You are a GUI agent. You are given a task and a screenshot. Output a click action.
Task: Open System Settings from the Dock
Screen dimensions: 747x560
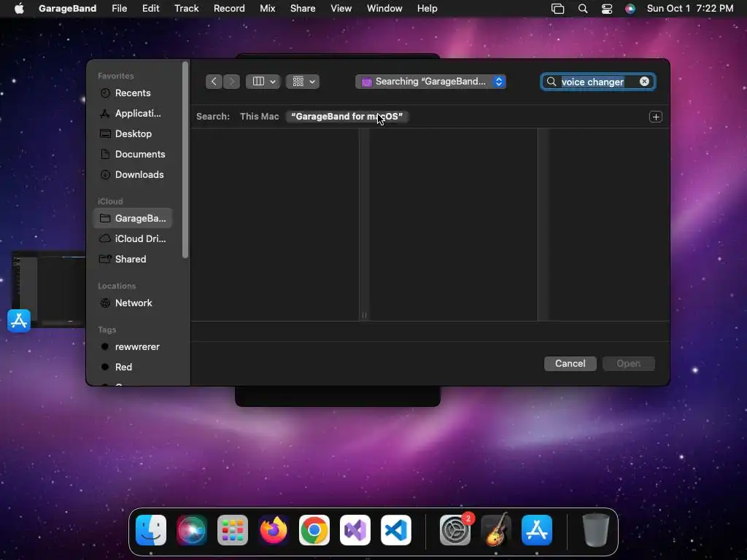[455, 530]
